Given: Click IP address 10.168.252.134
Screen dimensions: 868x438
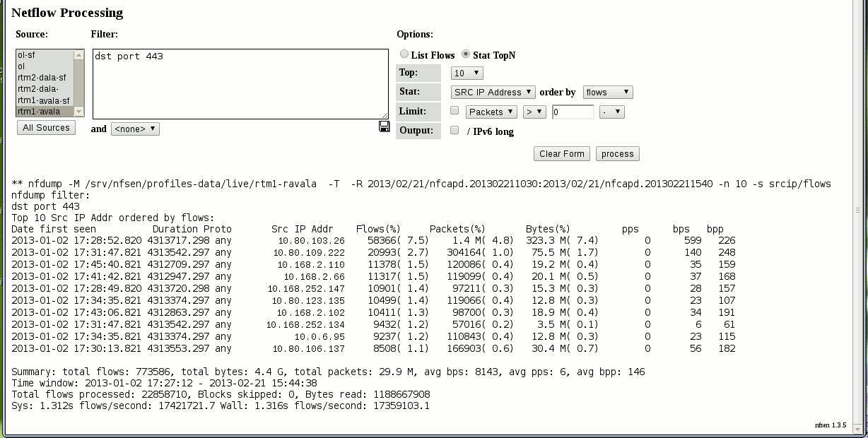Looking at the screenshot, I should point(306,324).
